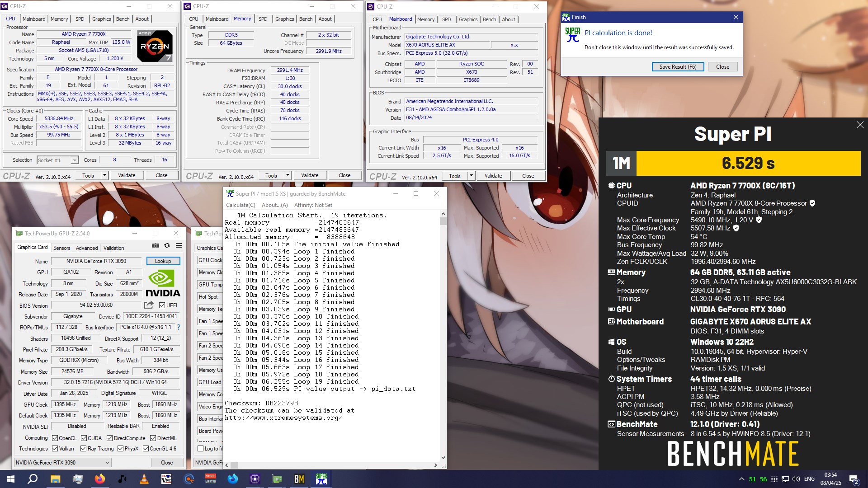868x488 pixels.
Task: Click Affinity: Not Set in Super PI
Action: click(313, 205)
